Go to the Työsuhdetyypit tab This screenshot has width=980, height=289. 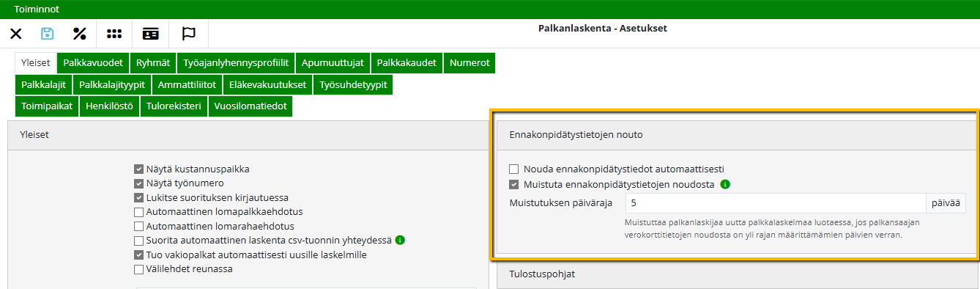[353, 85]
